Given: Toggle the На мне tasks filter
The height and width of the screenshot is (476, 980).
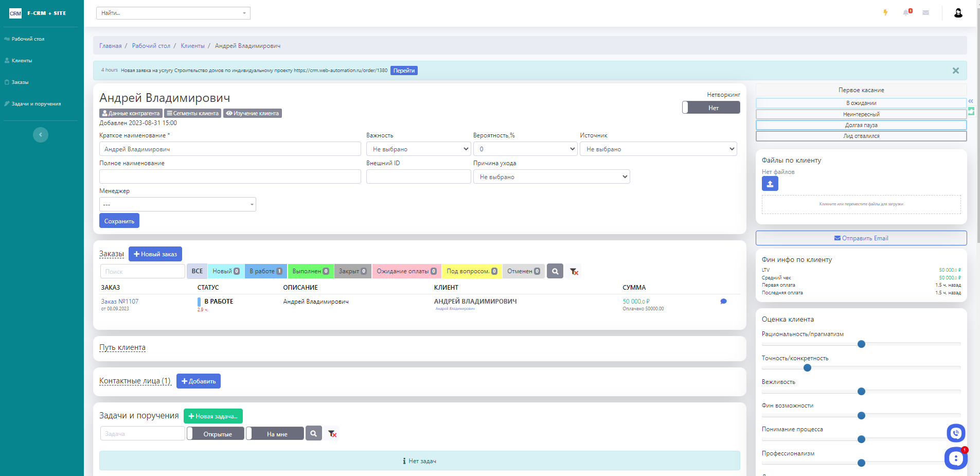Looking at the screenshot, I should click(275, 434).
